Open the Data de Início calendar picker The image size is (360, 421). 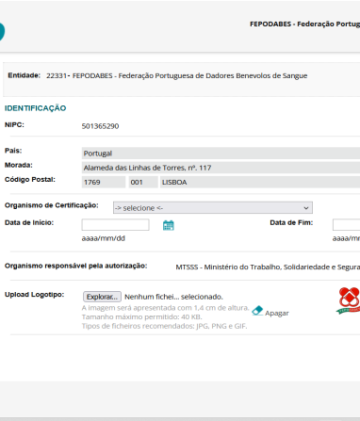[168, 225]
